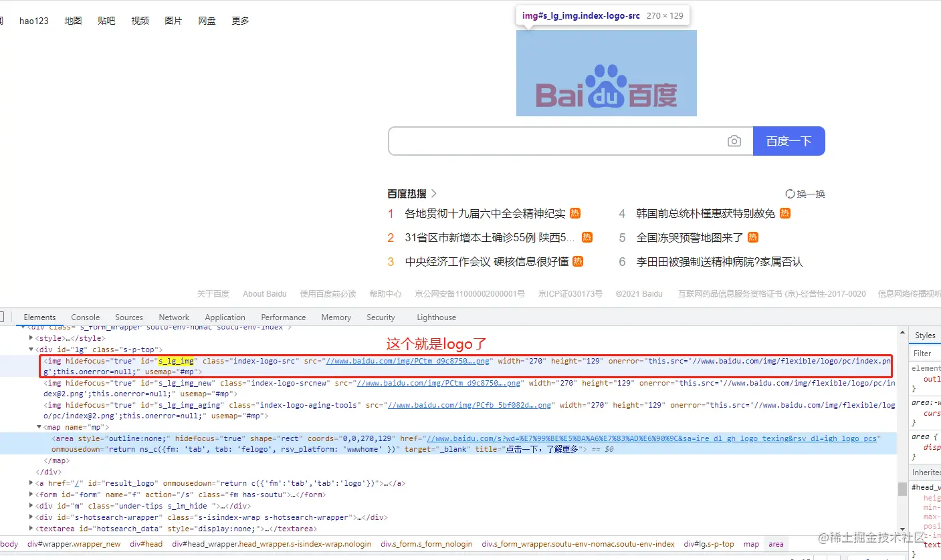Switch to the Performance tab in DevTools
The image size is (941, 560).
[x=284, y=317]
